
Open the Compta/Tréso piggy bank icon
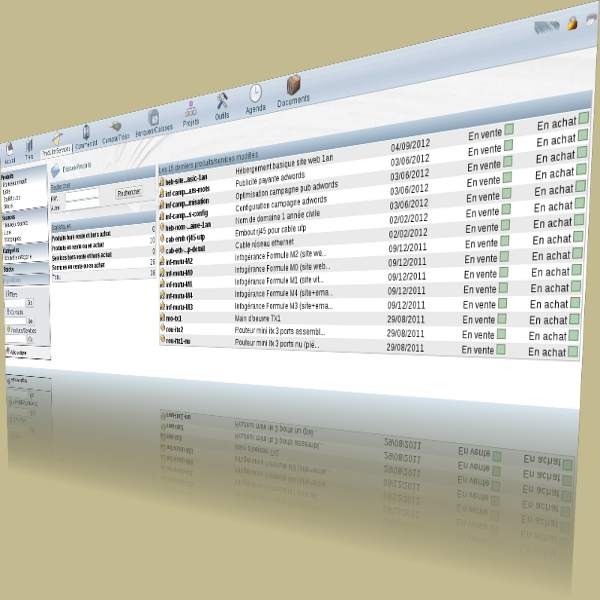pyautogui.click(x=116, y=126)
